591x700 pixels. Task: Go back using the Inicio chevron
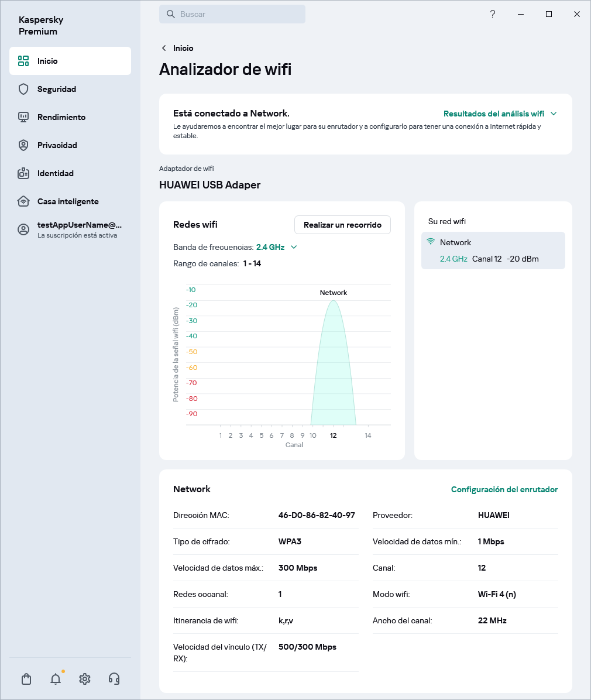pos(164,48)
